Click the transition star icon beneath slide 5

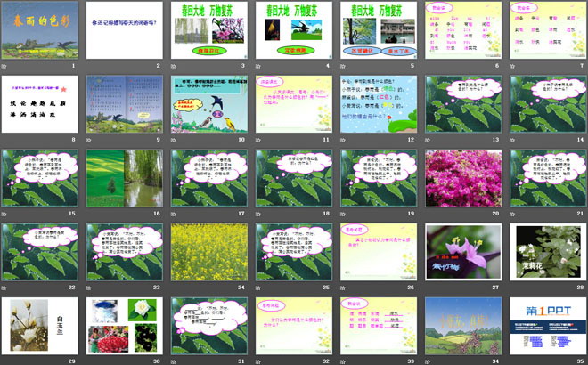(344, 66)
